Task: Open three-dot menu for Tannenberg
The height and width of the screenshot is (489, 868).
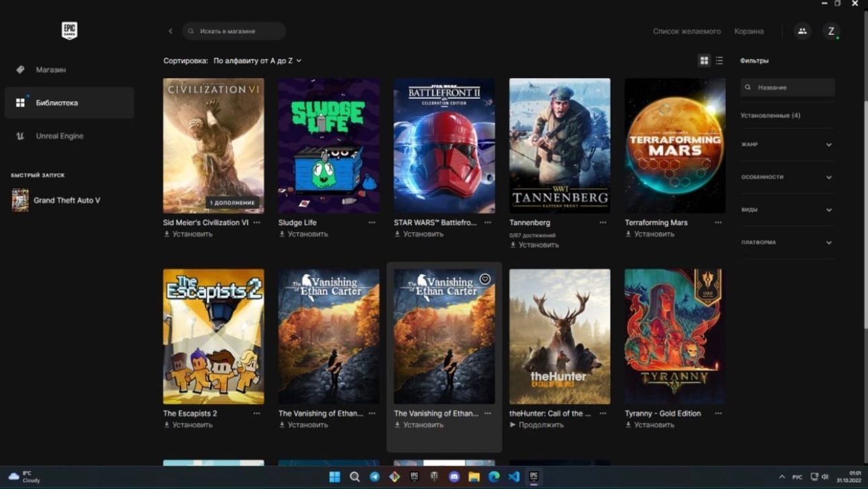Action: click(x=603, y=222)
